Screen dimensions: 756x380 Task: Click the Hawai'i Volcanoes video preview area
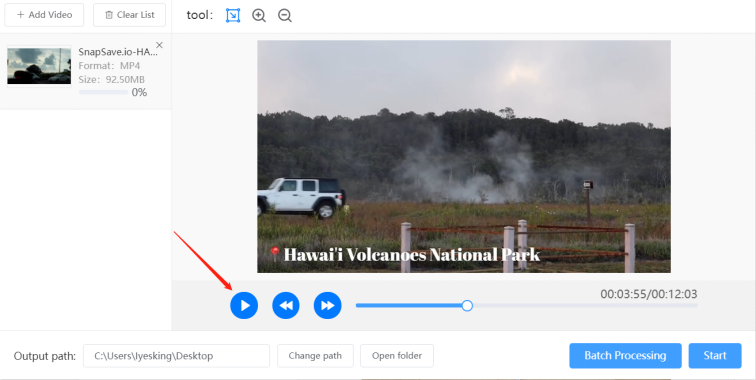pyautogui.click(x=464, y=156)
